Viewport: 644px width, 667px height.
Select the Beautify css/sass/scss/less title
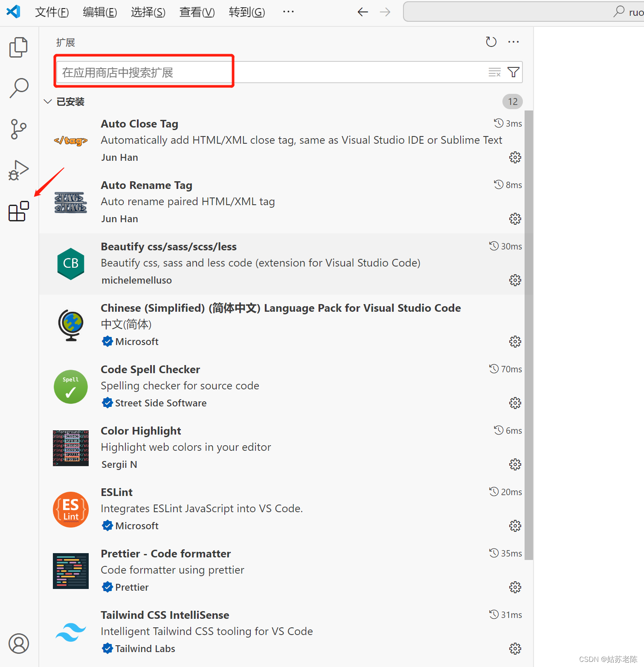(168, 246)
